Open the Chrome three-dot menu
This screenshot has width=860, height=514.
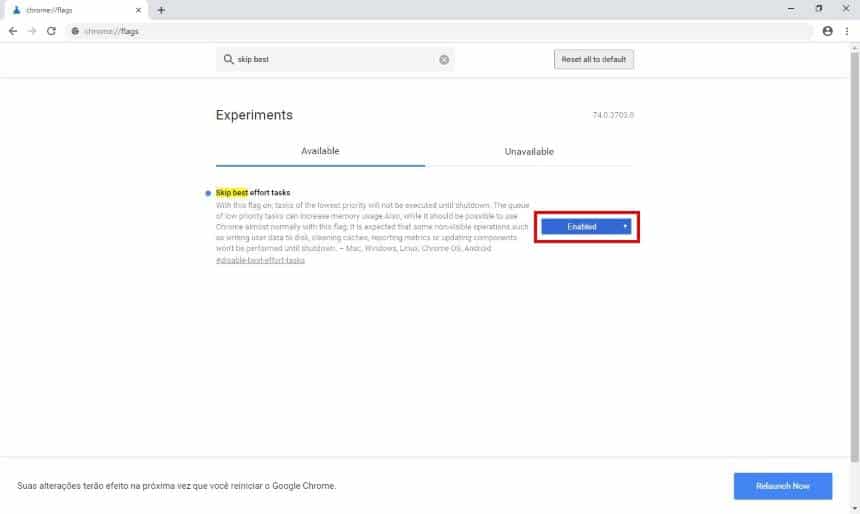(x=847, y=31)
